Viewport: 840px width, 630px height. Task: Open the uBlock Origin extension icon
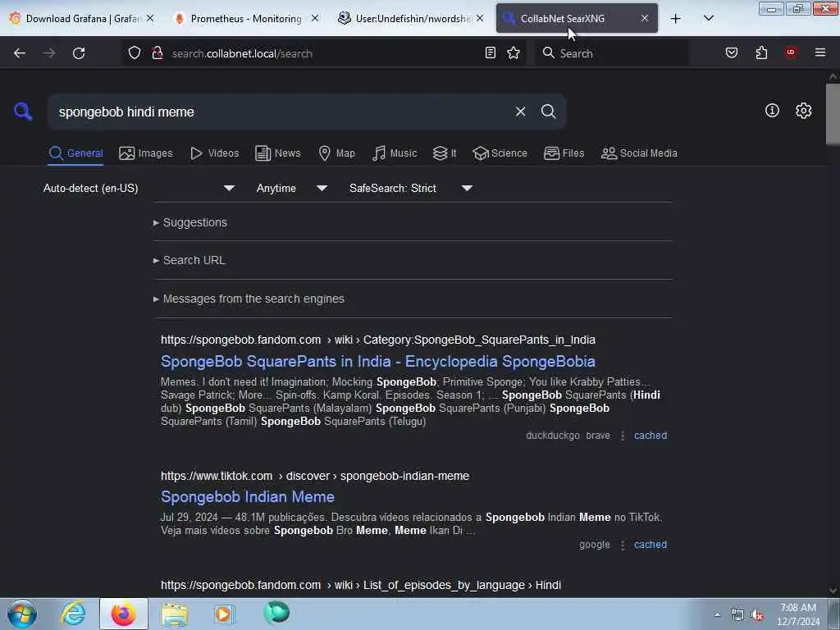tap(790, 52)
